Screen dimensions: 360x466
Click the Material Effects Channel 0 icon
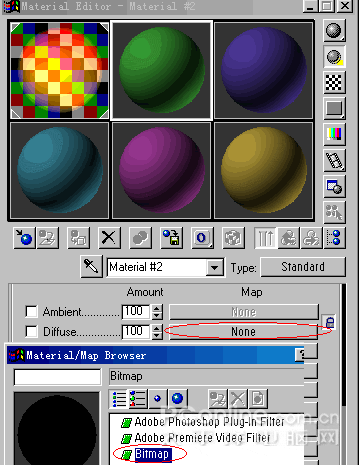pos(202,238)
